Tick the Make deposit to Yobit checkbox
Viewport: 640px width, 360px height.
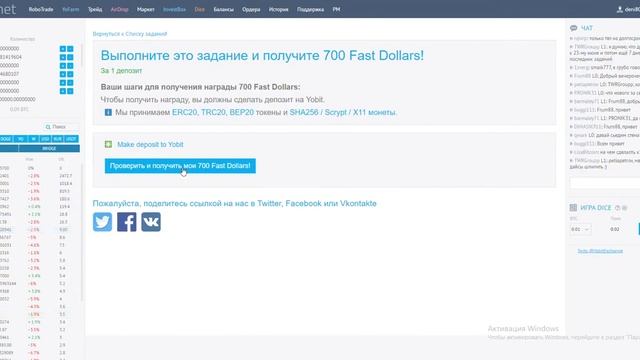108,144
